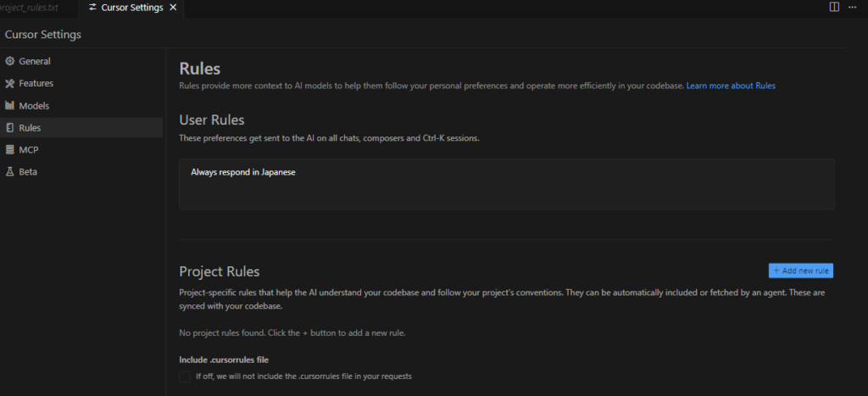Switch to the project_rules.txt tab
The height and width of the screenshot is (396, 868).
(29, 8)
